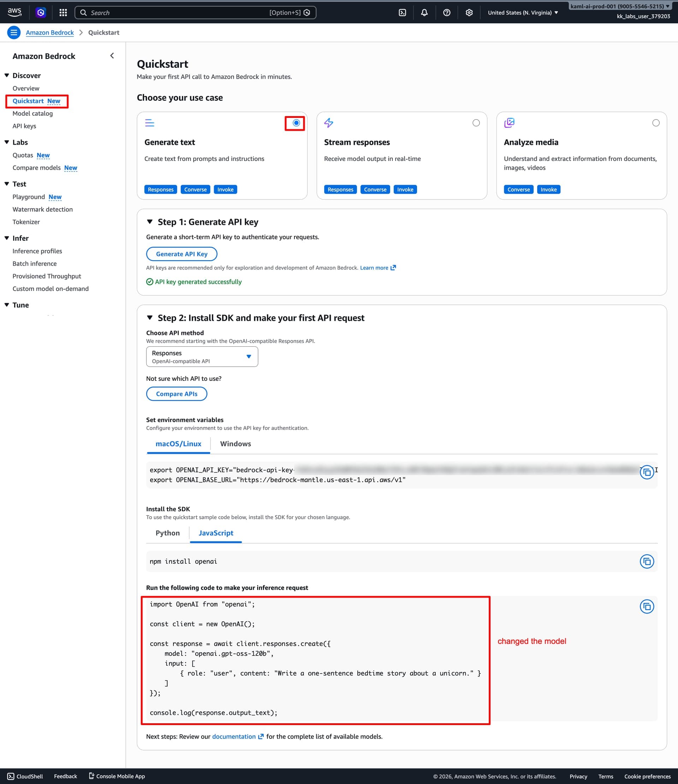Screen dimensions: 678x784
Task: Open the Responses API method dropdown
Action: click(x=202, y=357)
